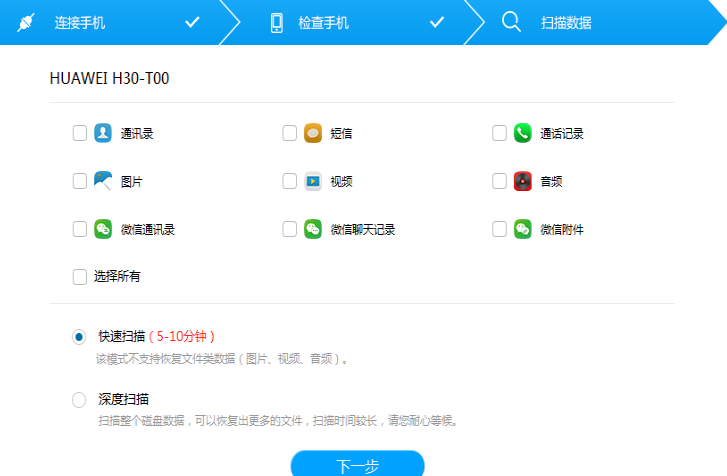Image resolution: width=727 pixels, height=476 pixels.
Task: Select the 快速扫描 radio button
Action: (x=79, y=336)
